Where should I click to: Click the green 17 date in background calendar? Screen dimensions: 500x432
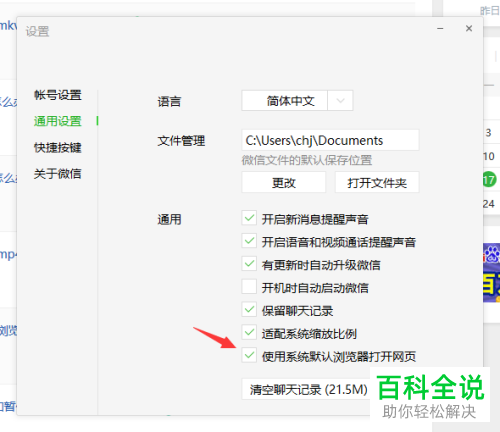[490, 180]
